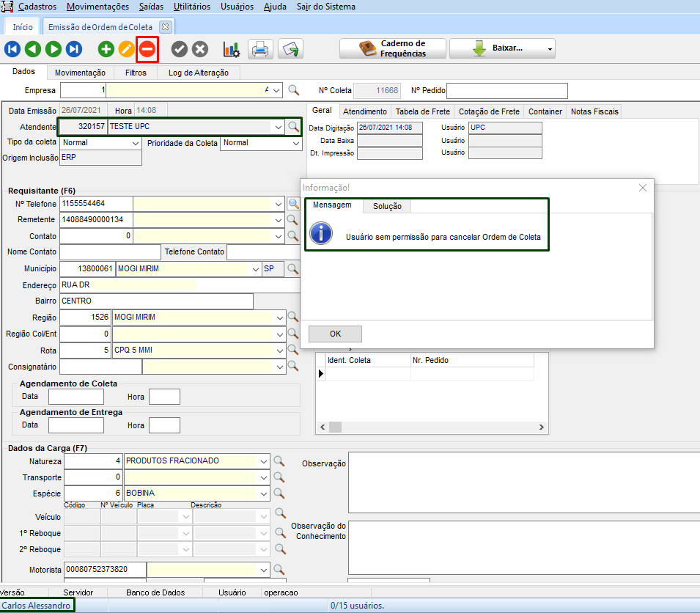Open the Município dropdown list
Screen dimensions: 700x613
coord(254,269)
